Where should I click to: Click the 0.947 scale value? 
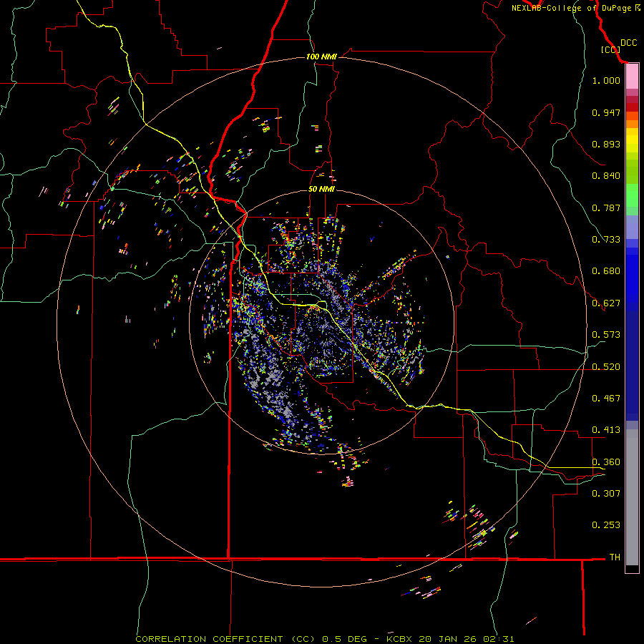[606, 112]
